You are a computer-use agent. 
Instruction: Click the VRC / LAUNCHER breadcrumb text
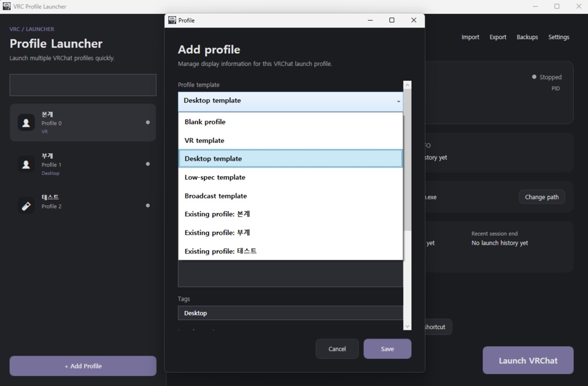pos(32,29)
